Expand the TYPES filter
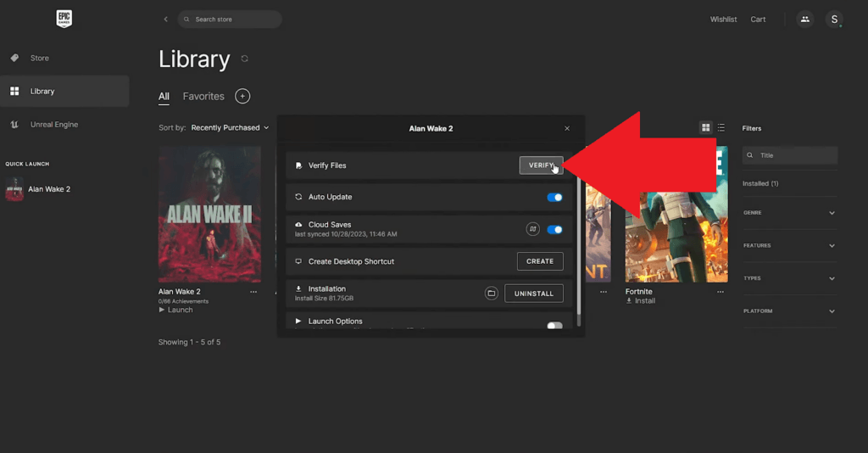This screenshot has width=868, height=453. pos(789,278)
